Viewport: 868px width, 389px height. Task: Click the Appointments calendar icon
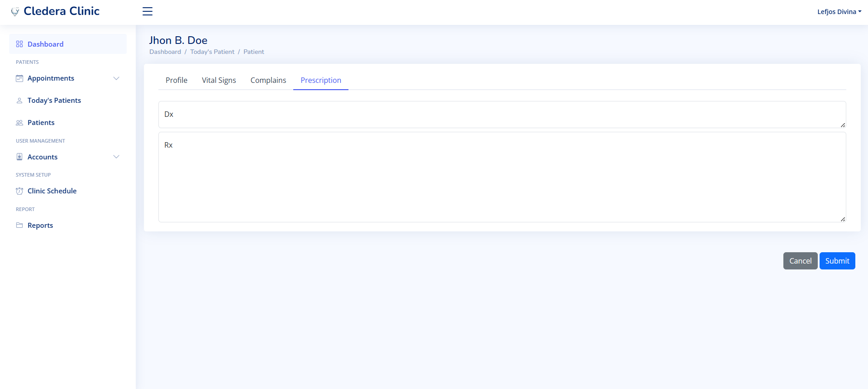(19, 78)
